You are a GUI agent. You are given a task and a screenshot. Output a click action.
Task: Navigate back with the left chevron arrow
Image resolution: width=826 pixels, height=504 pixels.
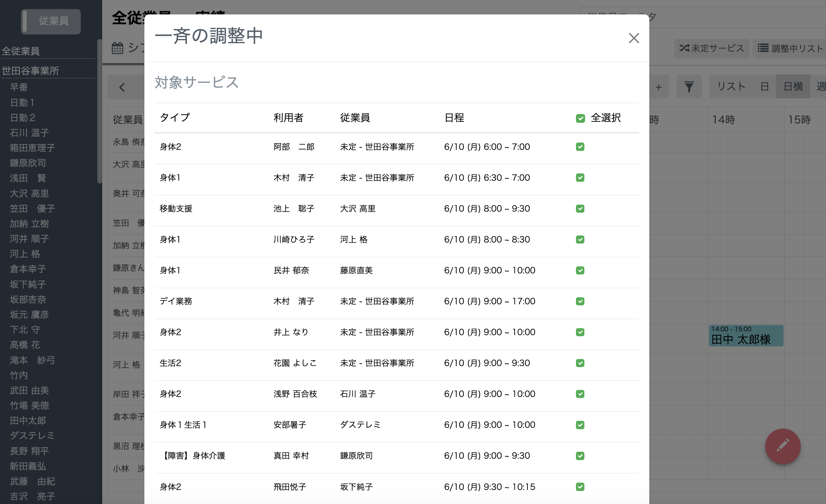[x=122, y=87]
